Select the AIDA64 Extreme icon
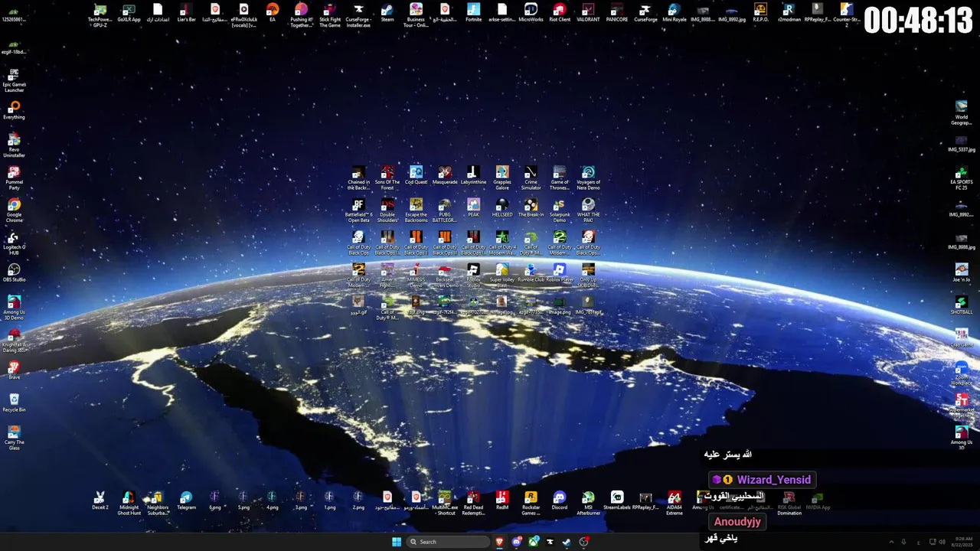The height and width of the screenshot is (551, 980). [675, 504]
